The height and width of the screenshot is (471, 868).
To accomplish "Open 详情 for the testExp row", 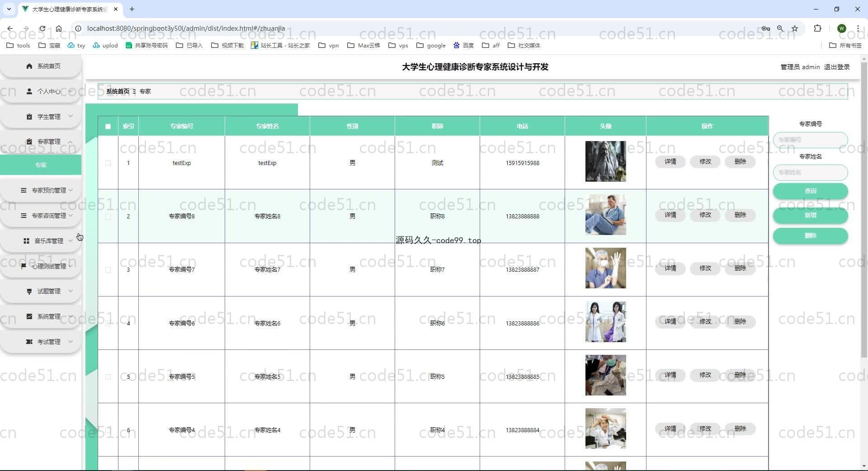I will 670,161.
